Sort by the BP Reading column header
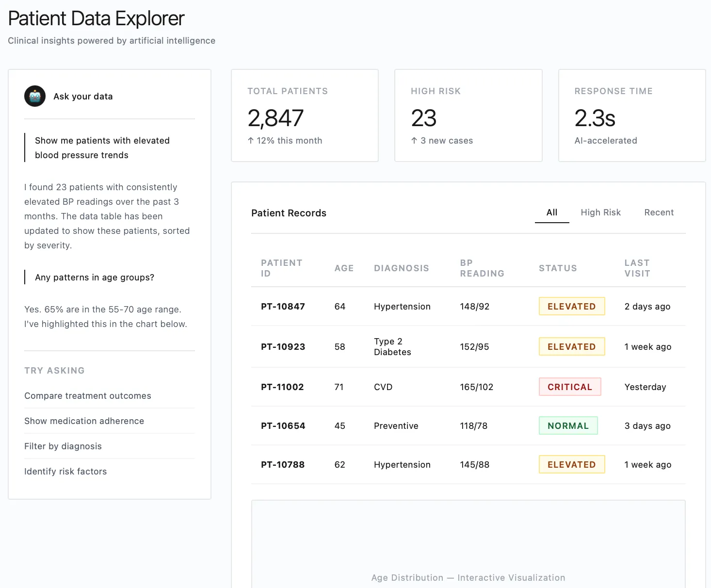 (x=482, y=268)
